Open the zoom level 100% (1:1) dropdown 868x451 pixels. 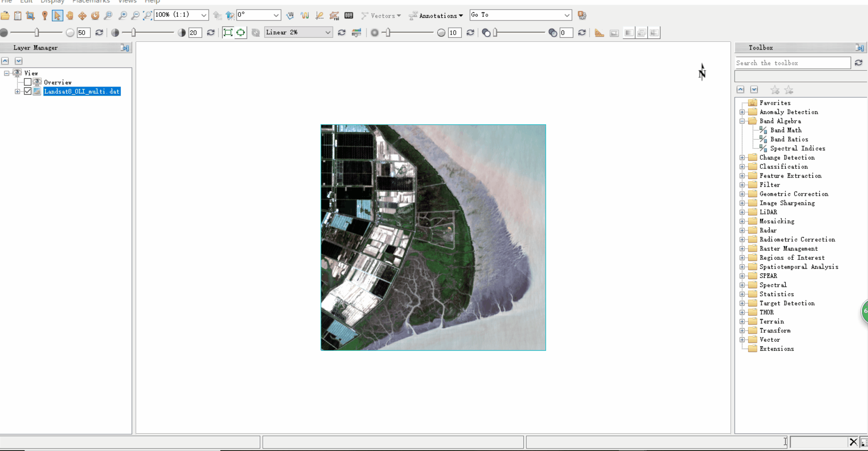tap(204, 15)
